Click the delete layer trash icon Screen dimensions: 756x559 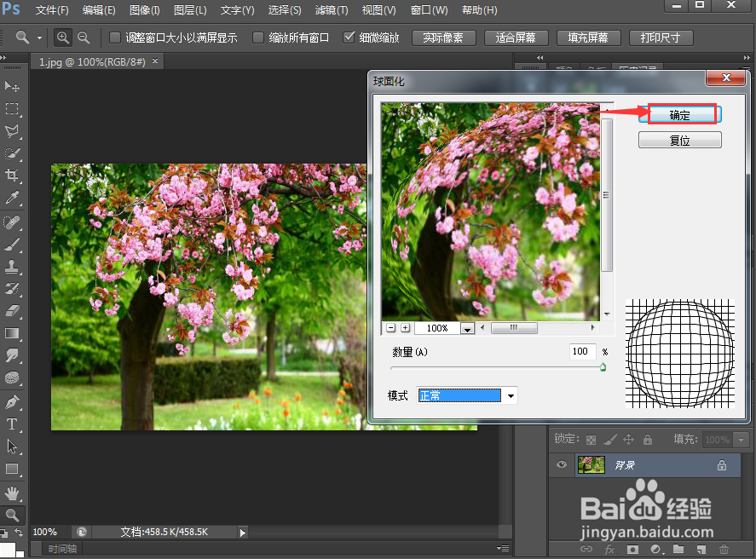pos(724,549)
